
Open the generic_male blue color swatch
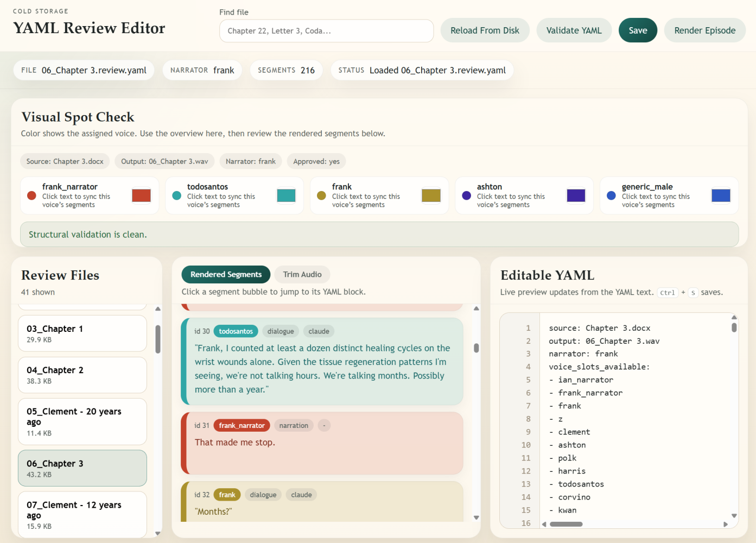click(721, 195)
